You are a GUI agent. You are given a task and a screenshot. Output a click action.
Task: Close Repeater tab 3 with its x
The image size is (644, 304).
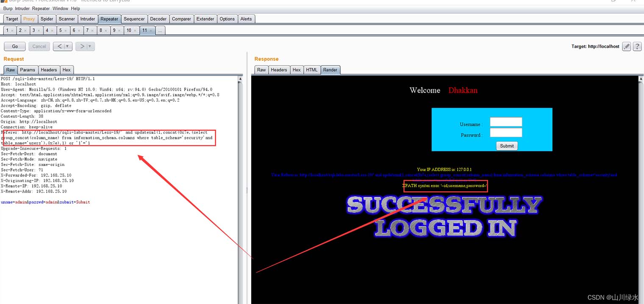(39, 30)
